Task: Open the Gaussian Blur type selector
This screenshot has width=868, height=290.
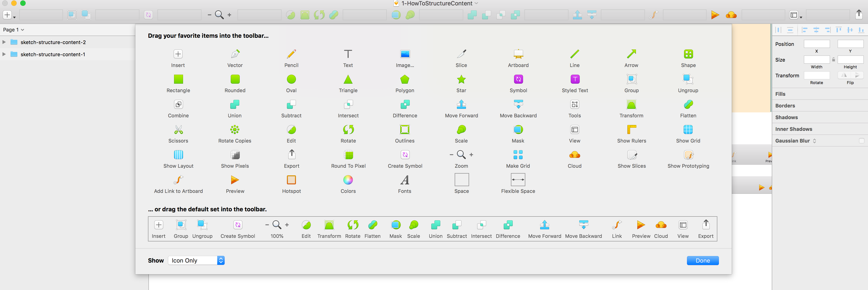Action: pyautogui.click(x=814, y=141)
